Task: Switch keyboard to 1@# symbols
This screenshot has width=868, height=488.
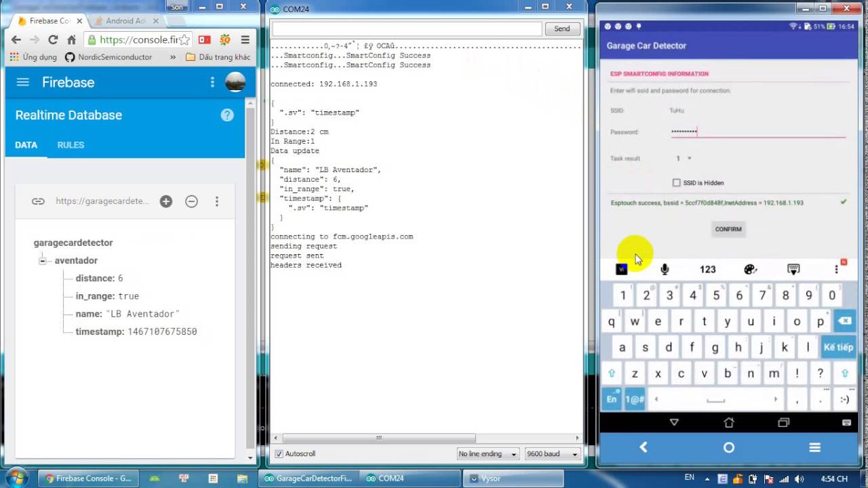Action: tap(635, 399)
